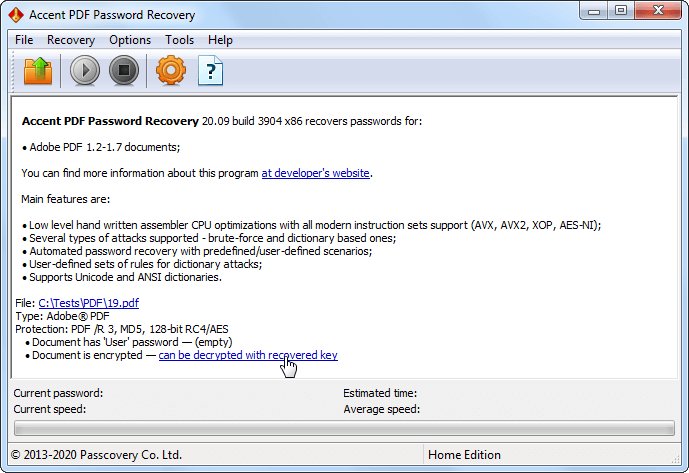Viewport: 689px width, 473px height.
Task: Start recovery with the play button
Action: coord(85,70)
